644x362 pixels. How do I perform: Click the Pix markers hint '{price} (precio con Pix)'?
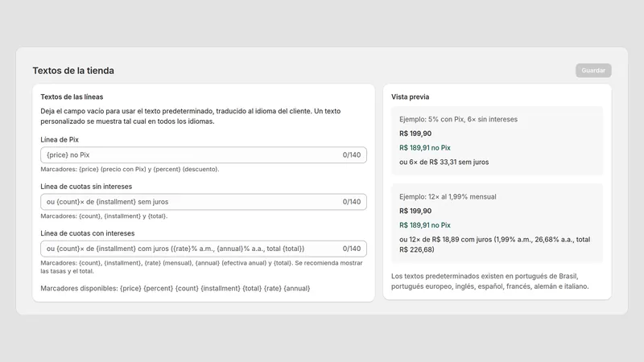(x=130, y=169)
